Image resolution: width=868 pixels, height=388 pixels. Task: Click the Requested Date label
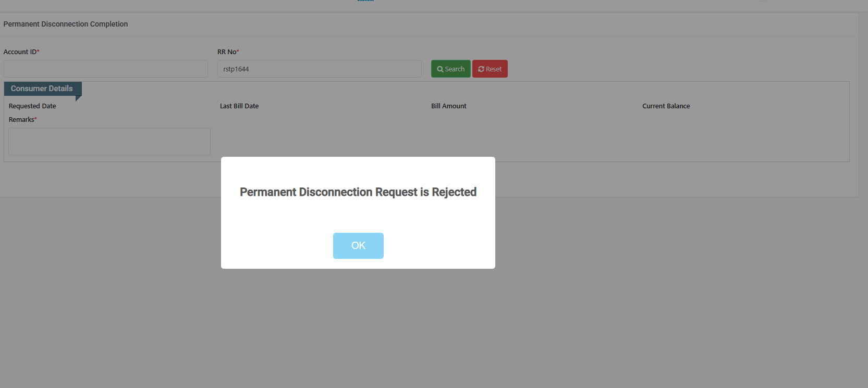point(32,106)
